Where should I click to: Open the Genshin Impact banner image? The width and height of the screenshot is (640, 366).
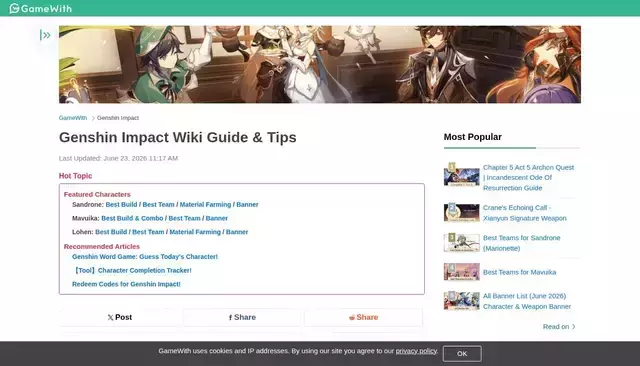pyautogui.click(x=320, y=64)
